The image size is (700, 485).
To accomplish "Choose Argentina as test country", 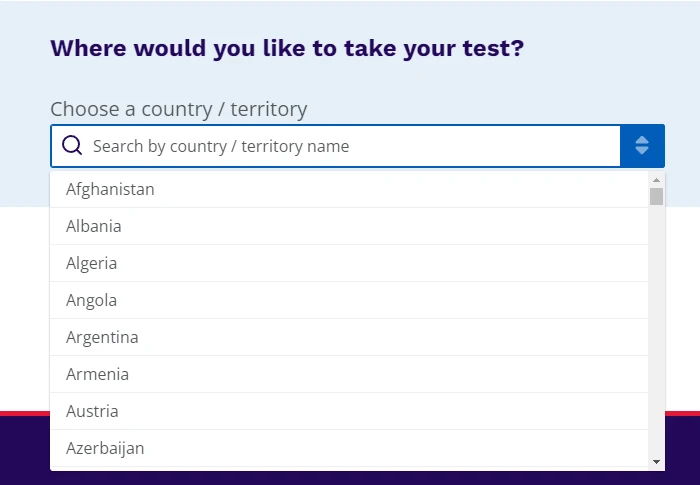I will click(102, 337).
